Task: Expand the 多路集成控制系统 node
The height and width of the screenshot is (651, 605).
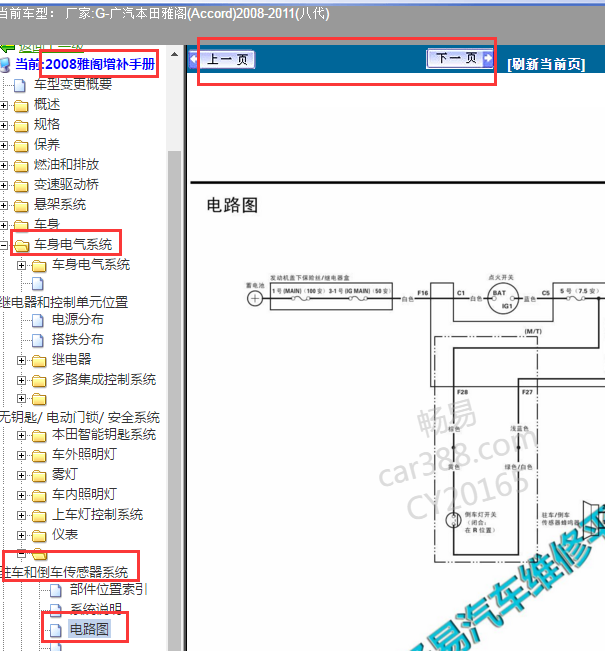Action: (21, 380)
